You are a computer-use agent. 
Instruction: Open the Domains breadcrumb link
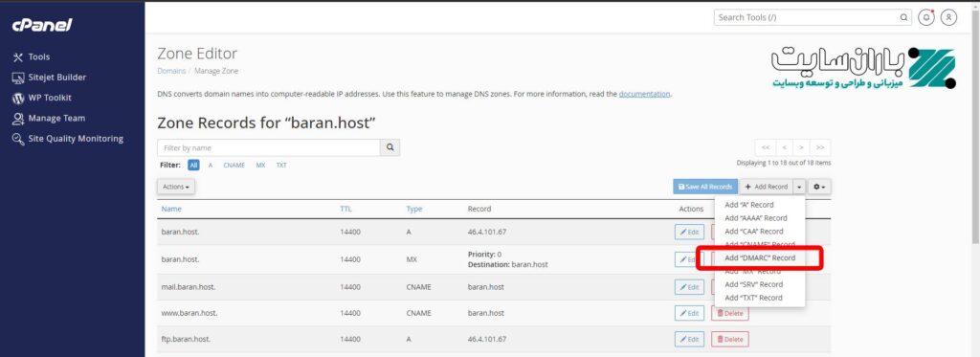(171, 71)
